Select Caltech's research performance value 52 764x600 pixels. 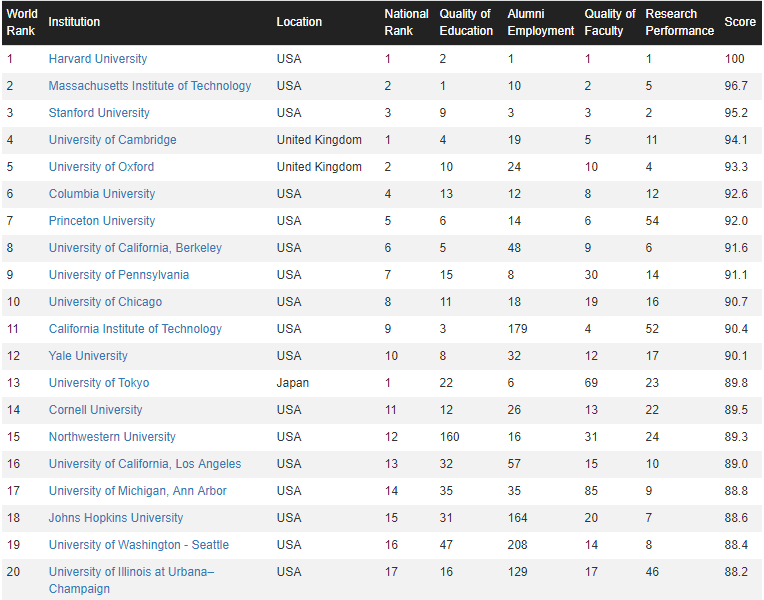[652, 329]
